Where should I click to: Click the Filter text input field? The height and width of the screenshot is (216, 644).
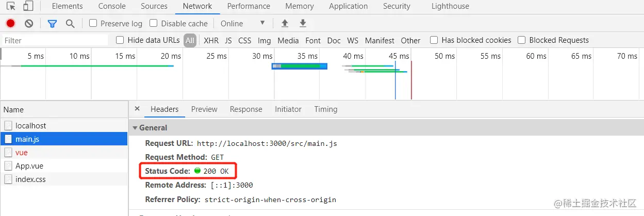click(x=54, y=40)
